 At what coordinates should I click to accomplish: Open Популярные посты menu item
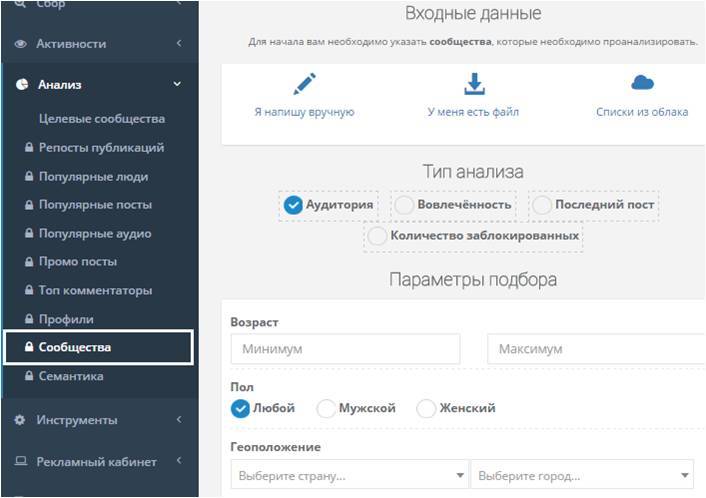(x=95, y=205)
